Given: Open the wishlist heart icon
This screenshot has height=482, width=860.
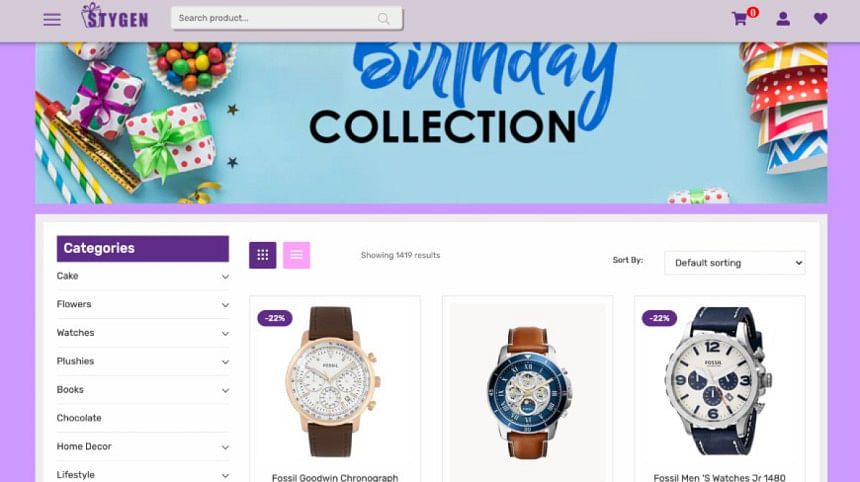Looking at the screenshot, I should click(821, 19).
